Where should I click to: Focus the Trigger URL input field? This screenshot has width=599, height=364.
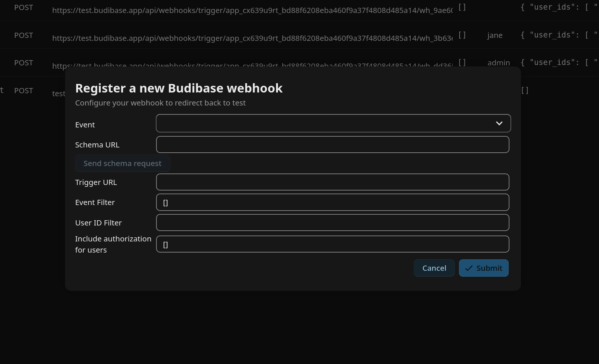pos(333,182)
